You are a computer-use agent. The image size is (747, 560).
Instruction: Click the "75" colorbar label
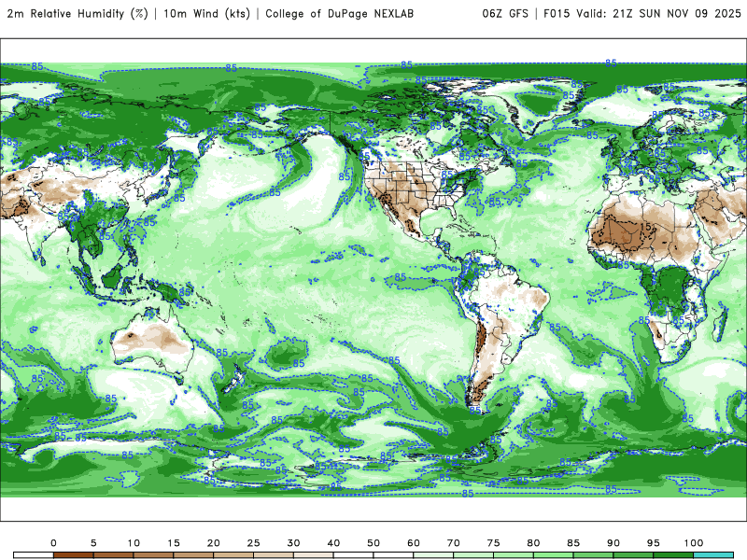tap(494, 543)
